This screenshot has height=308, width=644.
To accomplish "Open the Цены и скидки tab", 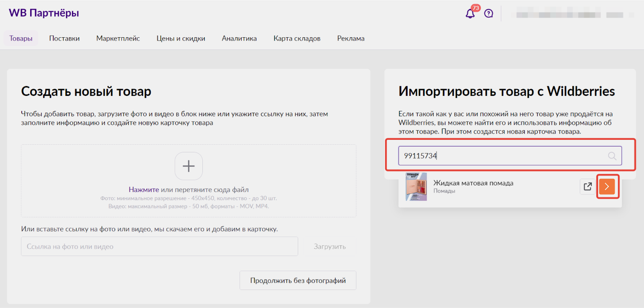I will click(181, 38).
